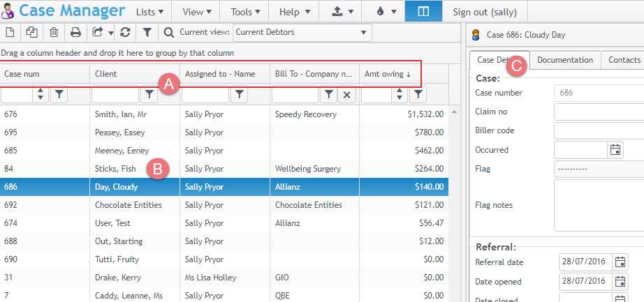
Task: Expand the export share dropdown arrow
Action: (110, 33)
